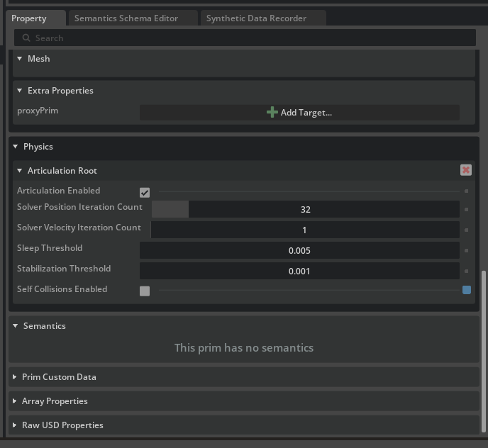Screen dimensions: 488x448
Task: Click reset indicator beside Articulation Enabled
Action: coord(466,191)
